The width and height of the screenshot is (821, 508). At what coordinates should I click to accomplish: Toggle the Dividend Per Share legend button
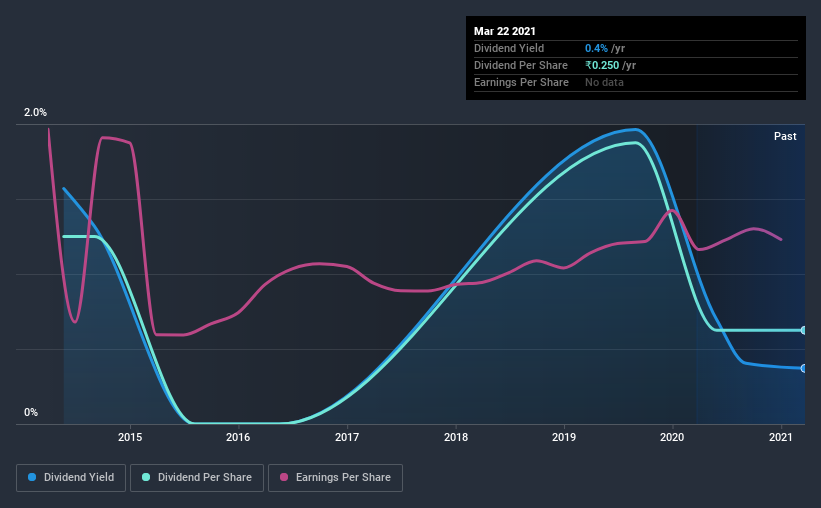point(197,478)
